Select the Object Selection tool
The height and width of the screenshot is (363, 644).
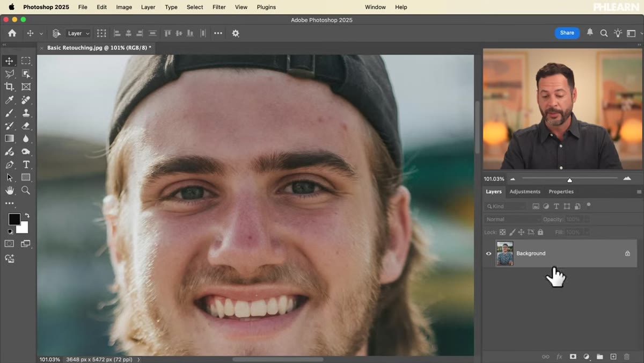point(26,74)
